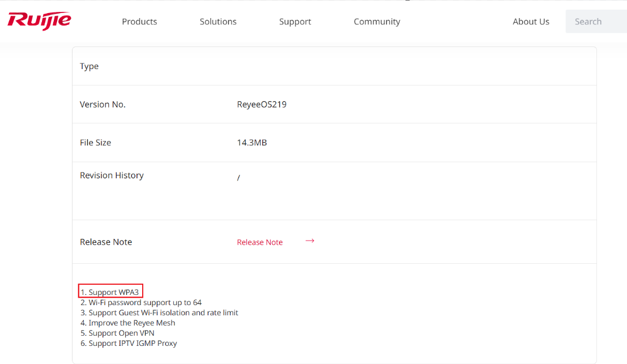Click the Ruijie logo
The image size is (627, 364).
[39, 20]
